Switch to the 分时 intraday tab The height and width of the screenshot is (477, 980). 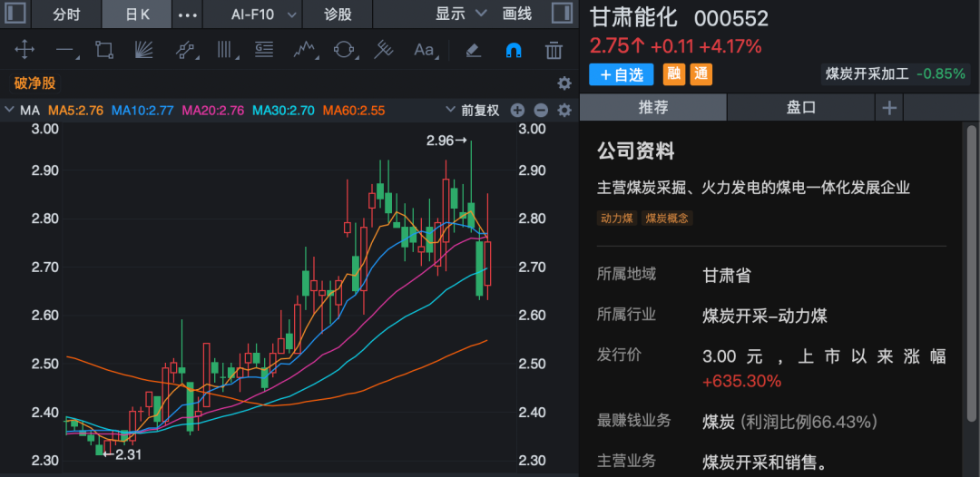click(x=66, y=15)
